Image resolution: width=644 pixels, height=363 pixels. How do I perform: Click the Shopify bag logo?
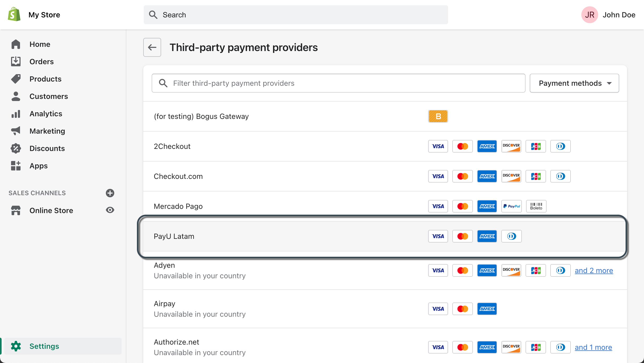point(14,14)
